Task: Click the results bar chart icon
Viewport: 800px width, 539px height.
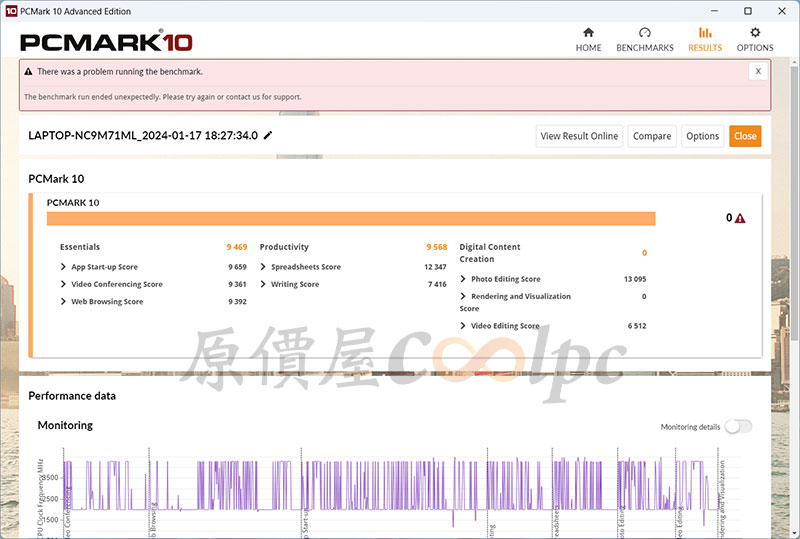Action: (x=705, y=33)
